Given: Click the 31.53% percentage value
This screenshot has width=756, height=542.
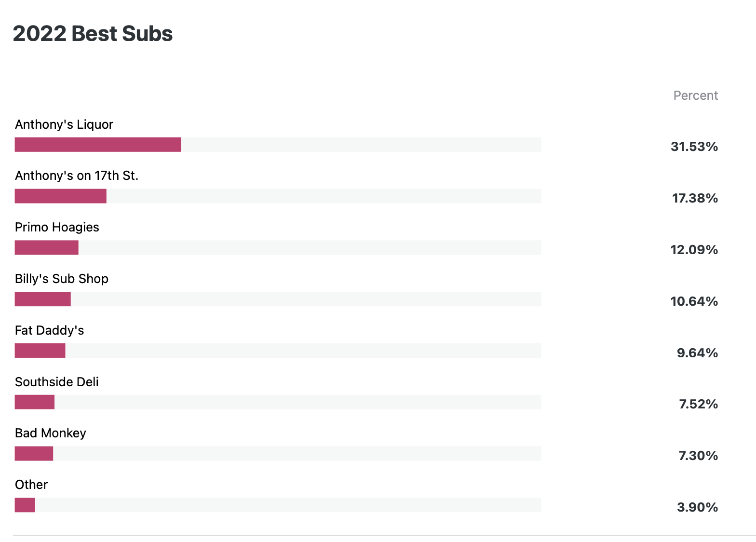Looking at the screenshot, I should [694, 147].
